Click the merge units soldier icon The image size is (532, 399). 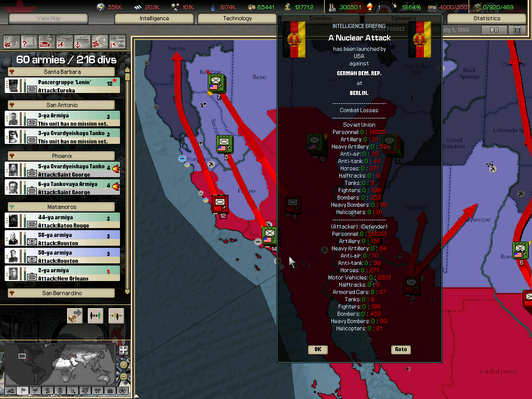pyautogui.click(x=116, y=316)
